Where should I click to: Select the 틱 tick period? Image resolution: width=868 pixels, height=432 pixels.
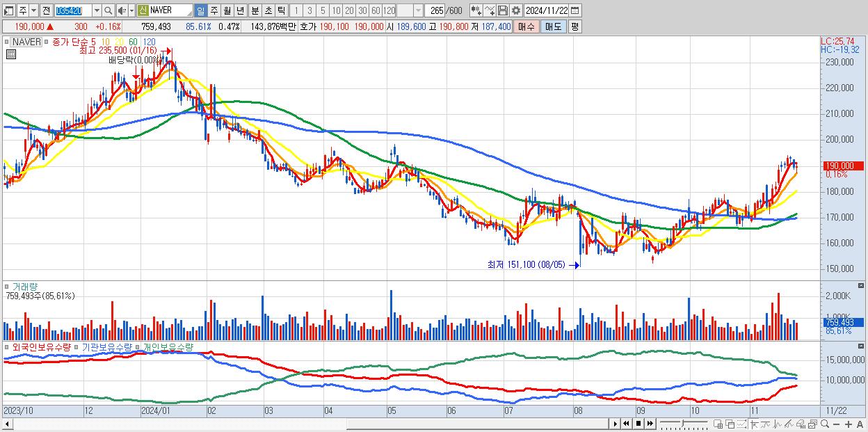click(x=281, y=10)
